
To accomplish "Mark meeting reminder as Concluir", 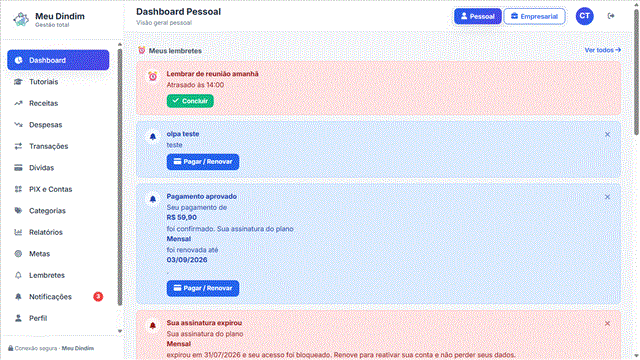I will pyautogui.click(x=190, y=101).
